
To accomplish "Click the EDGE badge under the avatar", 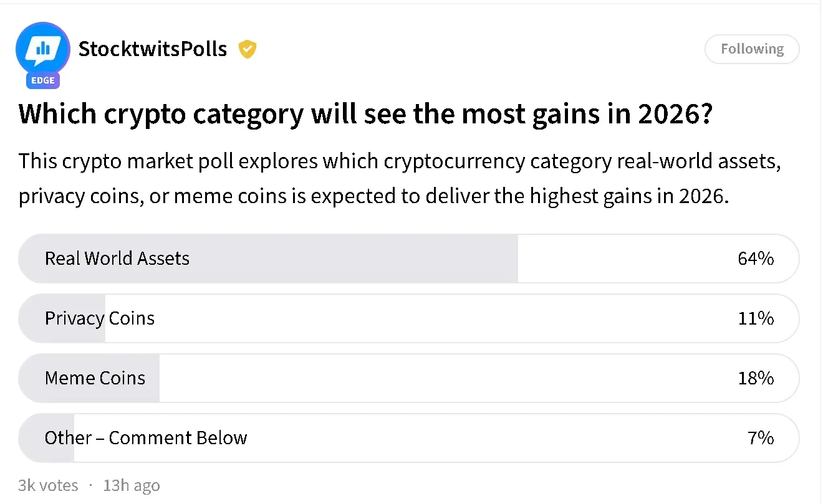I will coord(43,80).
